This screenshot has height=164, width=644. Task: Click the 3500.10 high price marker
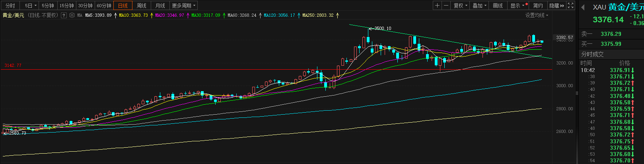[x=383, y=28]
